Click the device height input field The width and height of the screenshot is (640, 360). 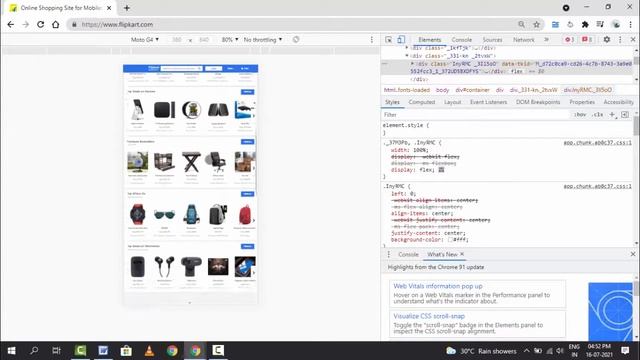pyautogui.click(x=204, y=40)
